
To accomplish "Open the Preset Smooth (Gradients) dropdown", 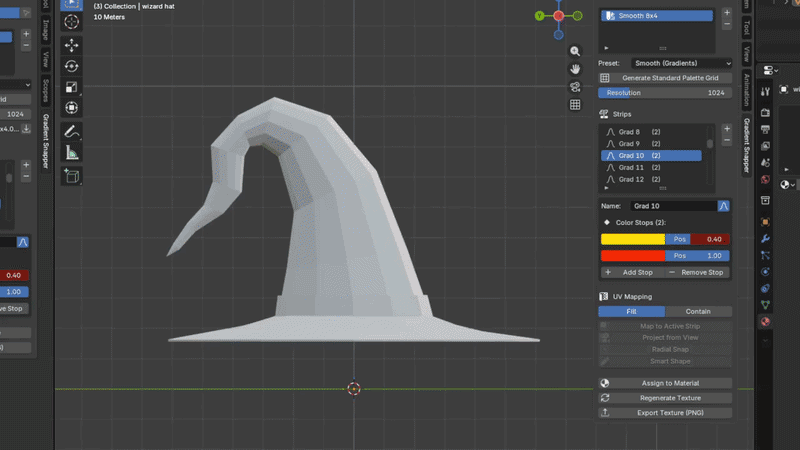I will coord(681,63).
